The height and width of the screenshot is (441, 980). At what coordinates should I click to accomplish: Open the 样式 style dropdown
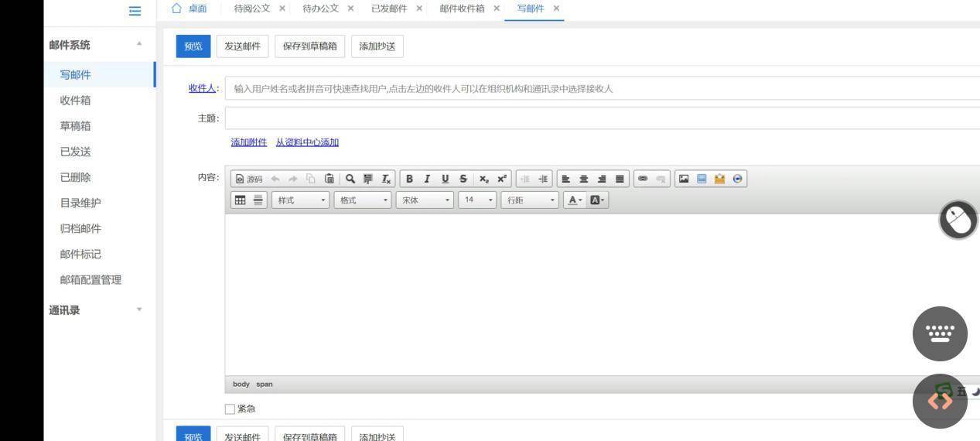point(301,200)
